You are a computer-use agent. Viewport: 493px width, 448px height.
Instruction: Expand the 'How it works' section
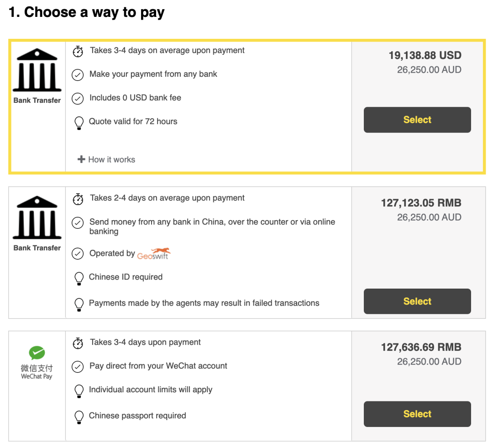[111, 159]
